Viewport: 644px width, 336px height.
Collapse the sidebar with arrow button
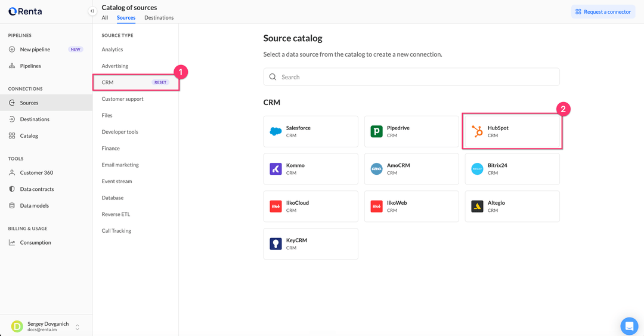click(x=92, y=11)
